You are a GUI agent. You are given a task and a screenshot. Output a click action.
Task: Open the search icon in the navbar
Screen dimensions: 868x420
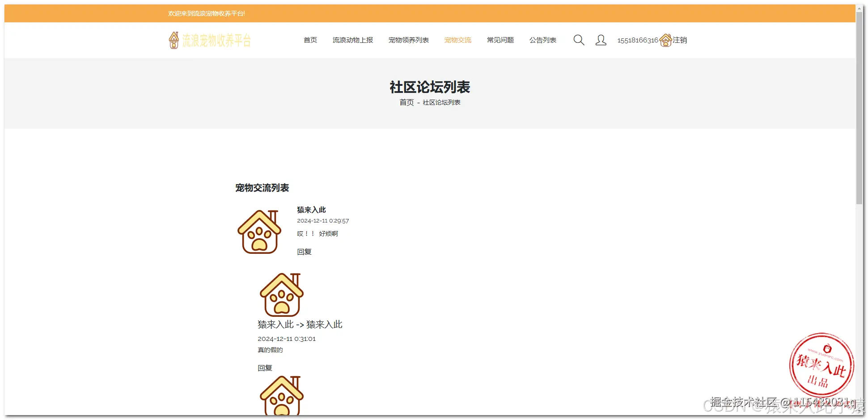point(579,40)
